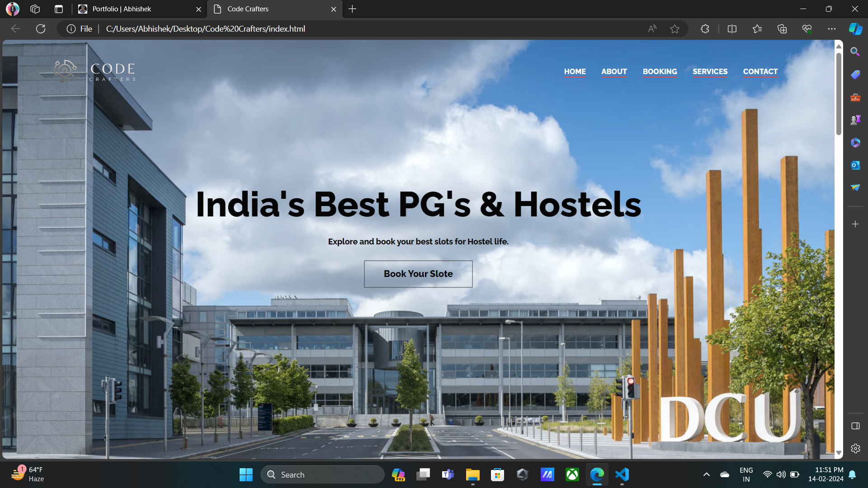The height and width of the screenshot is (488, 868).
Task: Click the page vertical scrollbar thumb
Action: [x=839, y=94]
